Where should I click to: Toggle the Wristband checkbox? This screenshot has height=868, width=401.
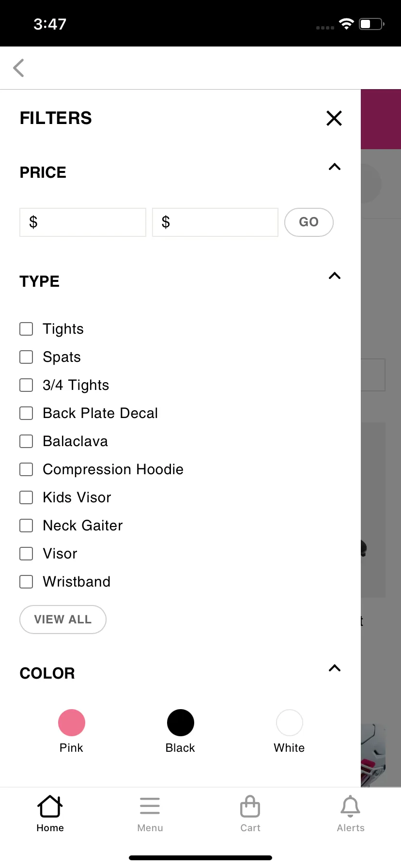[26, 582]
